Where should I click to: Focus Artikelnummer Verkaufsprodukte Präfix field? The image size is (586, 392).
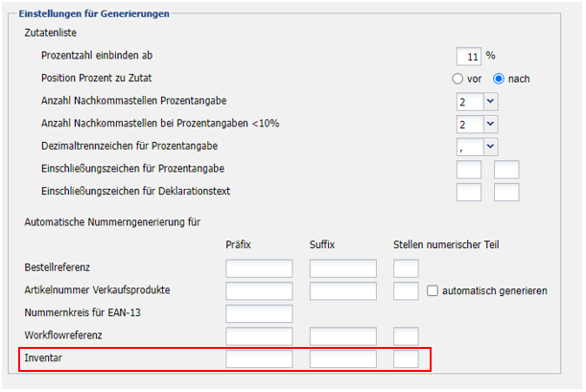pyautogui.click(x=259, y=290)
